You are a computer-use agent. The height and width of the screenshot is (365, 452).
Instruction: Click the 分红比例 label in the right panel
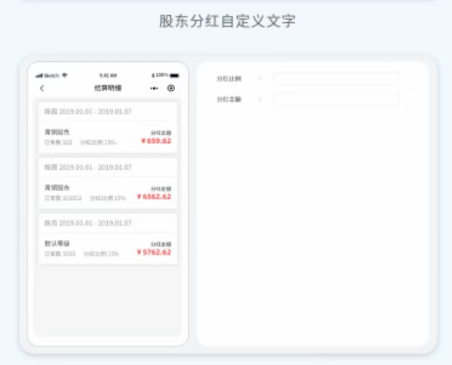(x=229, y=79)
